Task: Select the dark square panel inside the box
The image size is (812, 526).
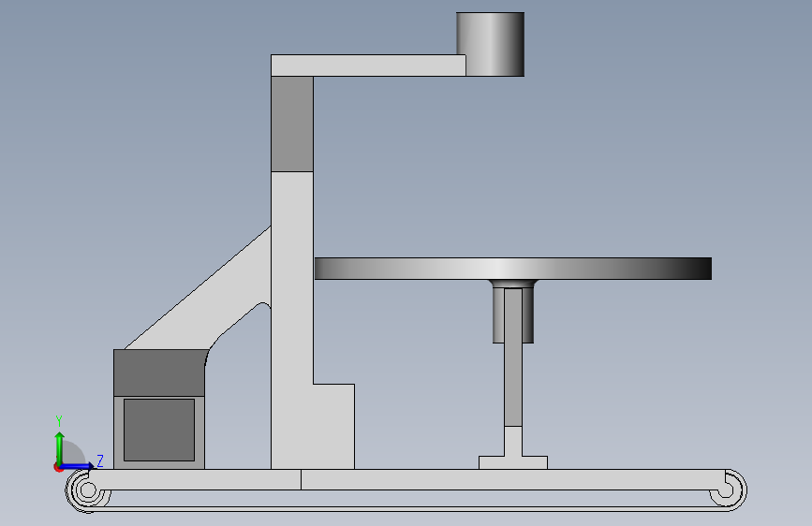Action: point(159,430)
